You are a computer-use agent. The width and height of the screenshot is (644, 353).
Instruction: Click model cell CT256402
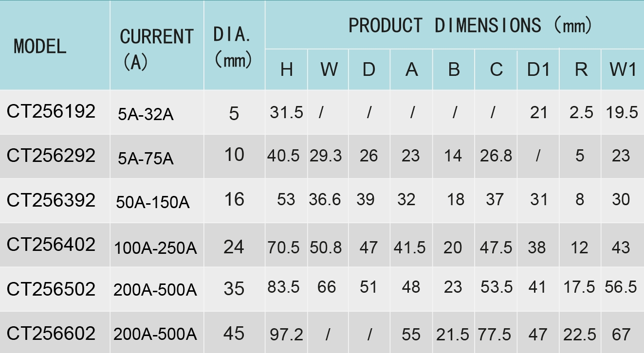coord(51,245)
